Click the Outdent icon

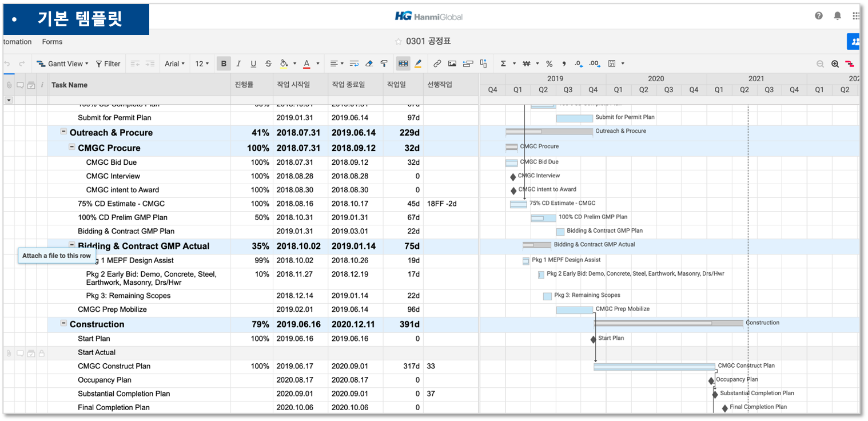click(x=135, y=63)
